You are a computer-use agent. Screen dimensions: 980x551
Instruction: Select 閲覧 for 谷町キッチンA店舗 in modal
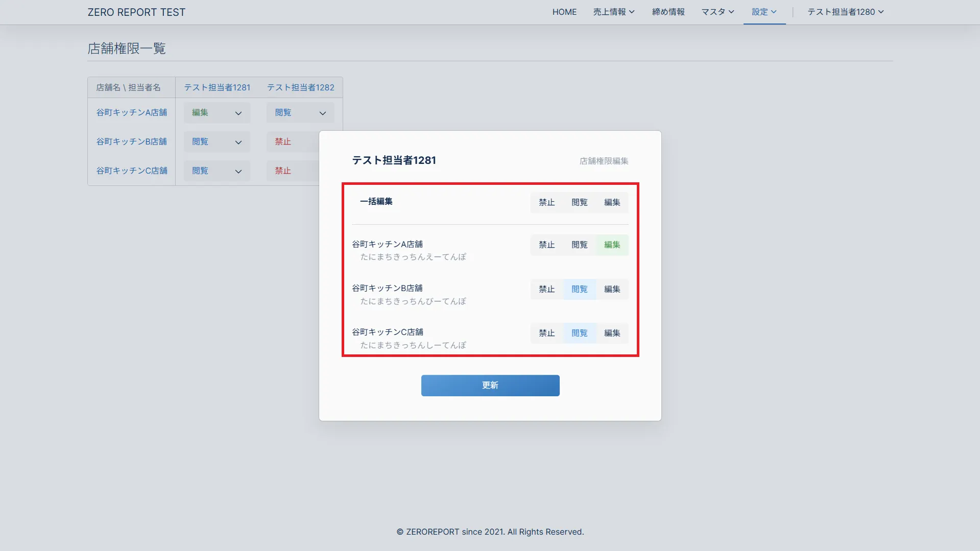coord(579,245)
